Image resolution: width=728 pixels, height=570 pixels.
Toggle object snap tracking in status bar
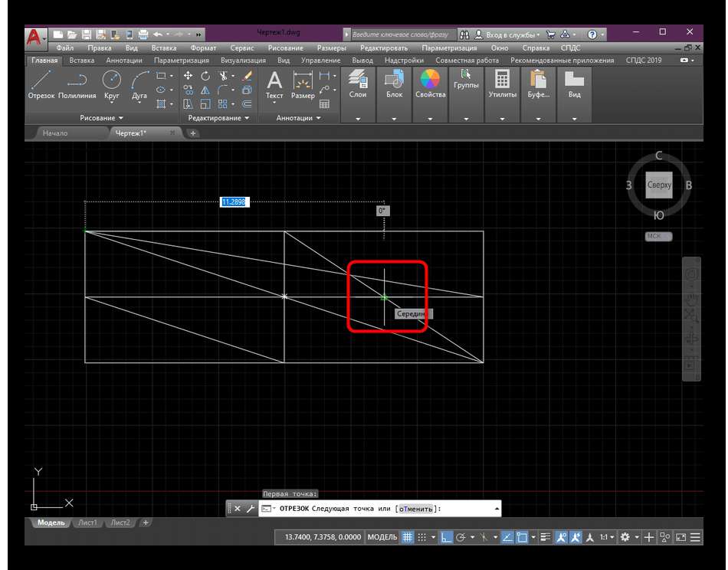507,537
